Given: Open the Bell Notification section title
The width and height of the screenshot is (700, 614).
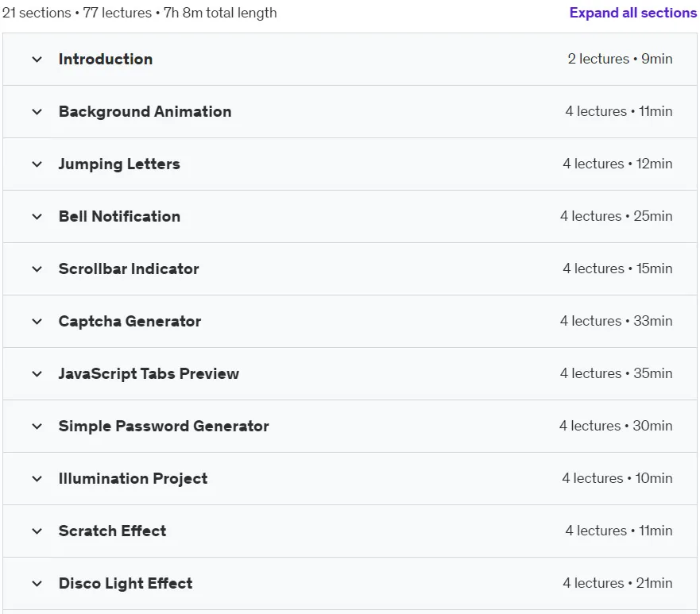Looking at the screenshot, I should (120, 216).
